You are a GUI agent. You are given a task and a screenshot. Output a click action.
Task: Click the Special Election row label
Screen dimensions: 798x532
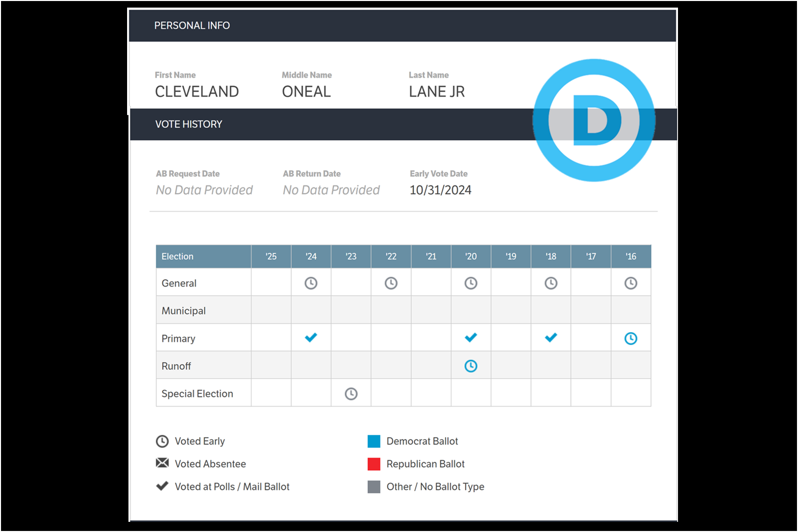point(197,394)
